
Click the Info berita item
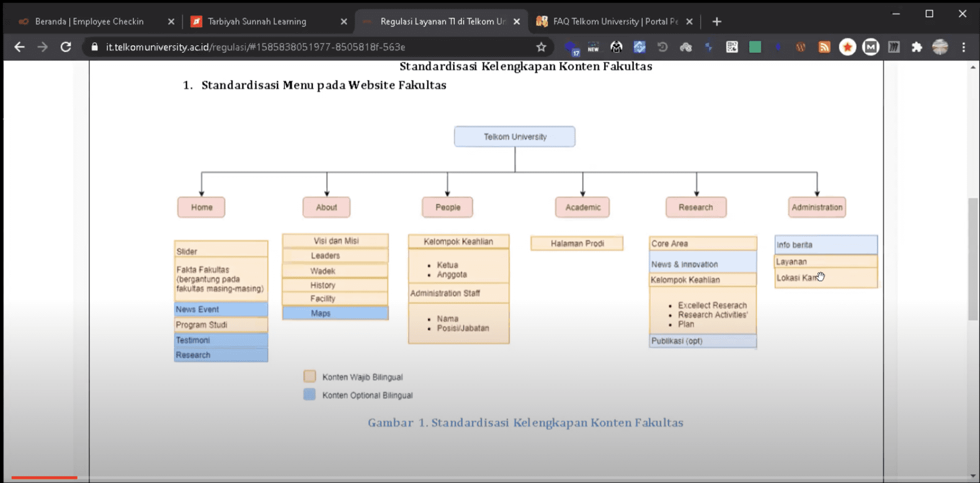(x=826, y=245)
